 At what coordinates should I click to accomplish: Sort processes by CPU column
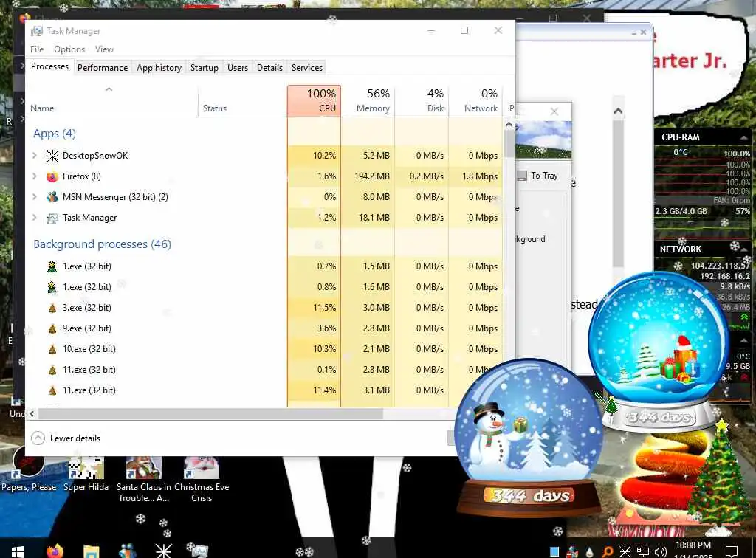coord(314,100)
